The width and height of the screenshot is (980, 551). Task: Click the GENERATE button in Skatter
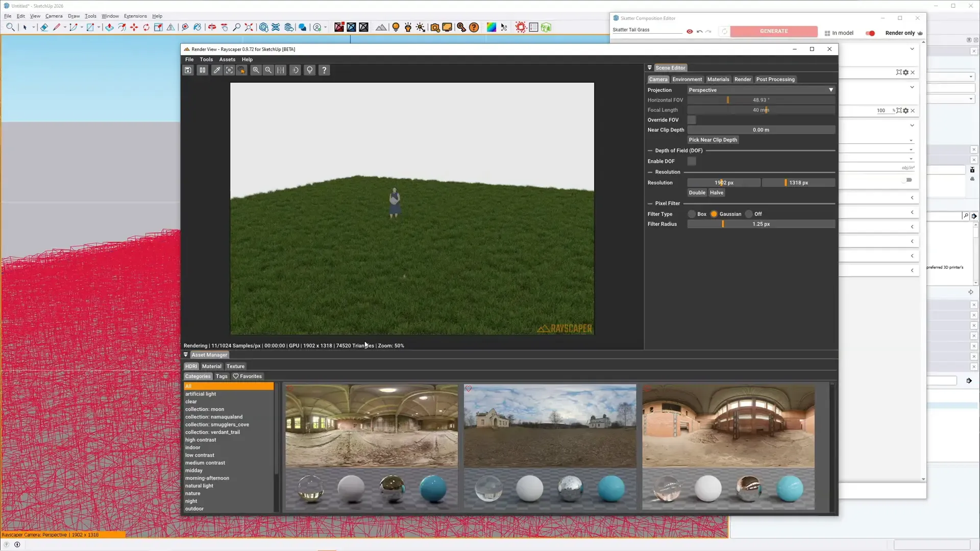[x=774, y=32]
